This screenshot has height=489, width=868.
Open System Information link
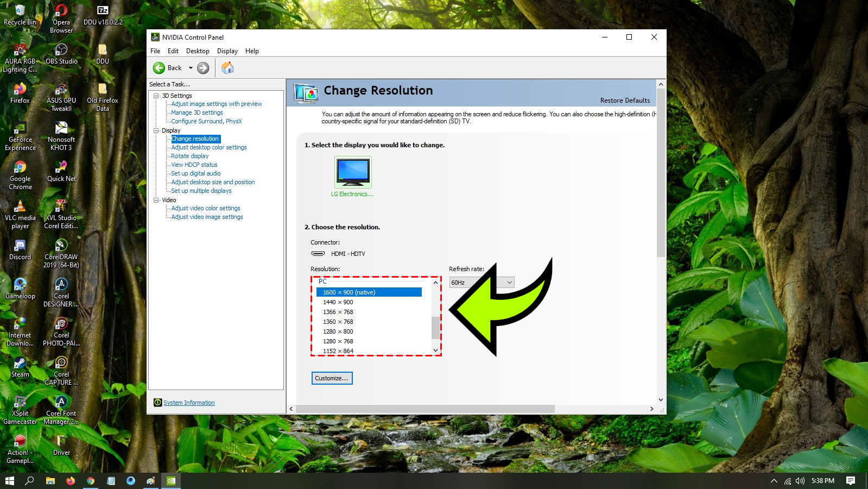[189, 403]
